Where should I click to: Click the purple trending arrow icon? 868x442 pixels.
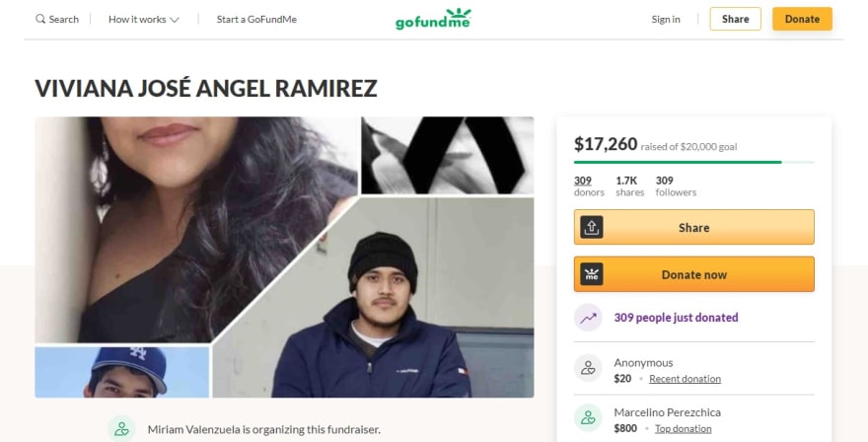pos(588,318)
